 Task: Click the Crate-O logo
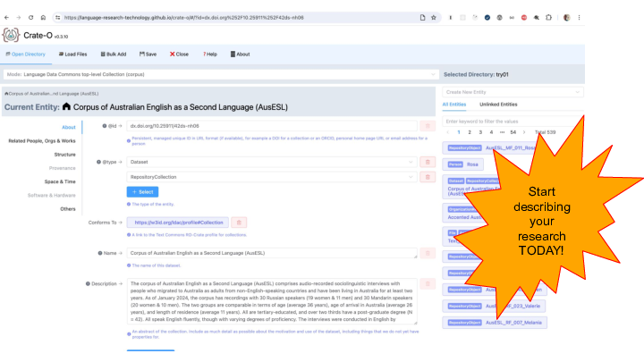pos(11,35)
